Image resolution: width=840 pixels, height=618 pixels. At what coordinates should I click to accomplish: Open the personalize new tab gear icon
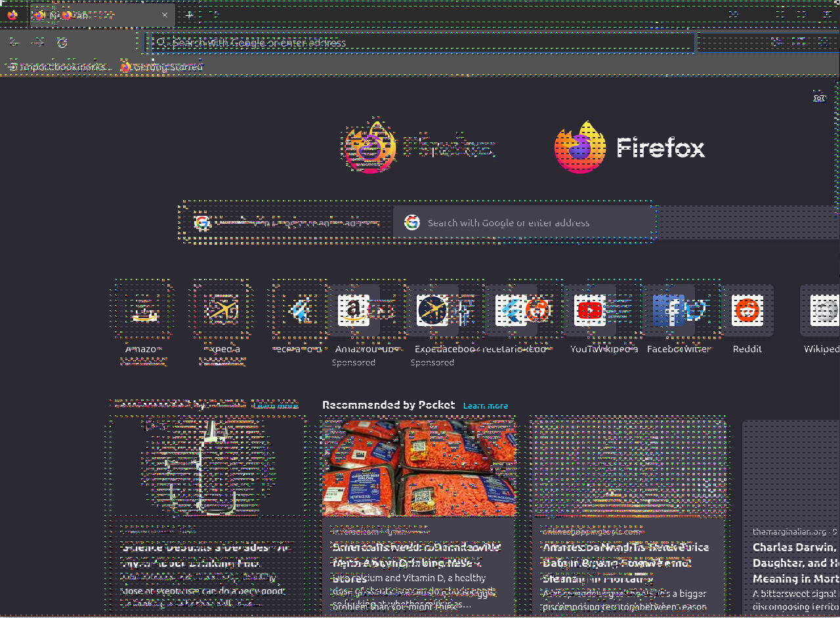819,98
